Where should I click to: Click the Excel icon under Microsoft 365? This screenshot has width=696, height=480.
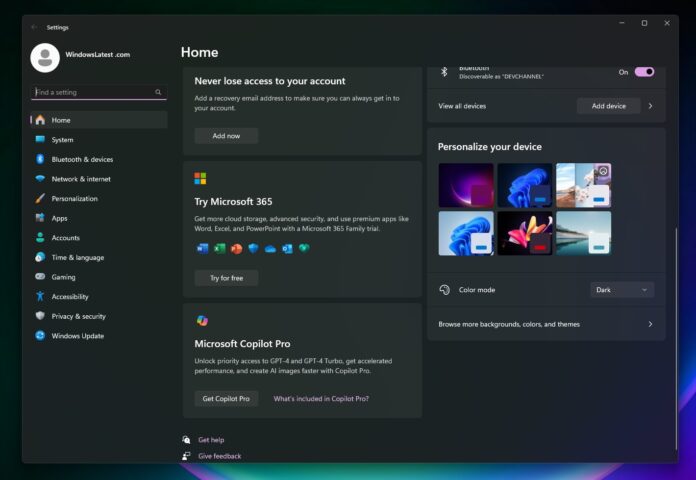pyautogui.click(x=219, y=248)
